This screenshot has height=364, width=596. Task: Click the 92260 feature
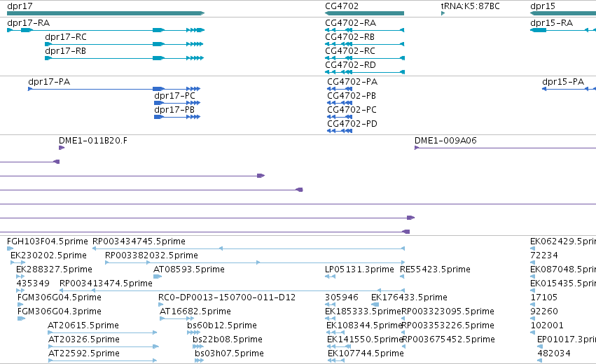coord(532,318)
